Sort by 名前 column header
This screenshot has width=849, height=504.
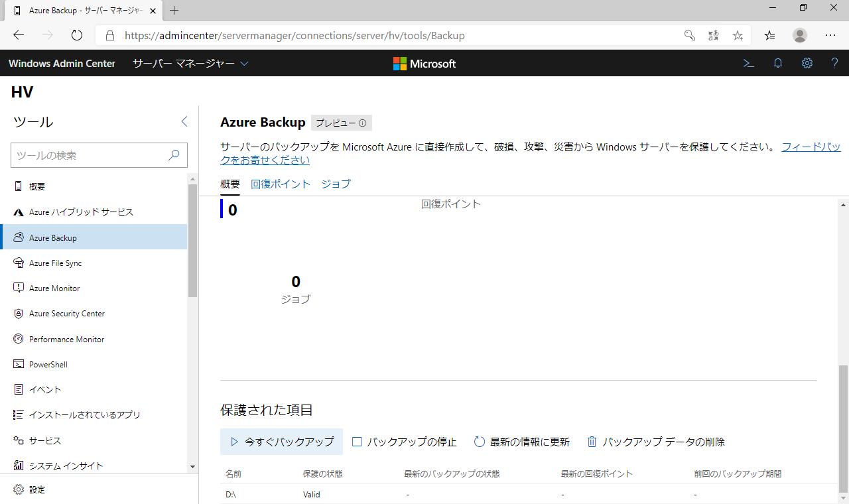(x=233, y=474)
